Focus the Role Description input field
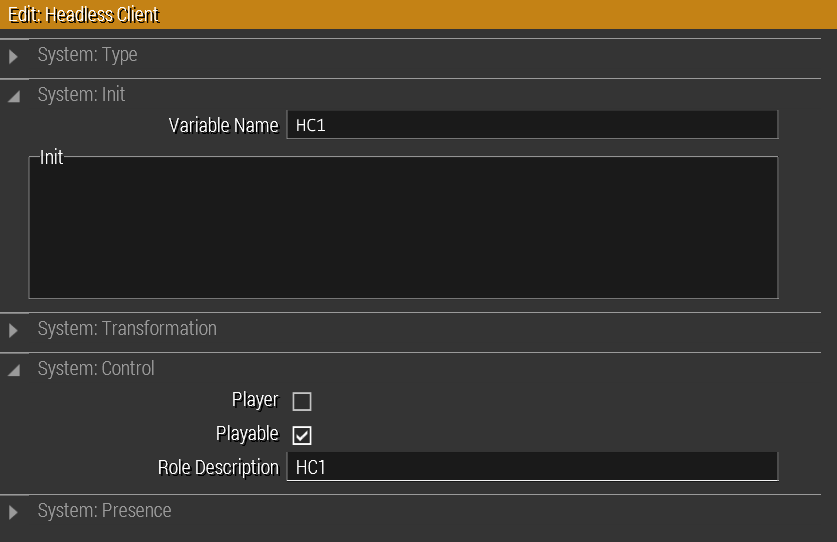Image resolution: width=837 pixels, height=542 pixels. (531, 467)
